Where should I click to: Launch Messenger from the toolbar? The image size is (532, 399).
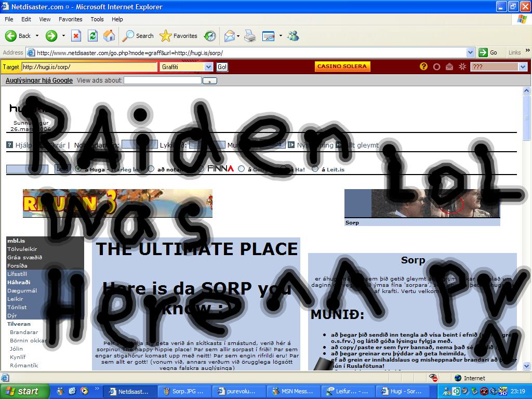[x=293, y=36]
